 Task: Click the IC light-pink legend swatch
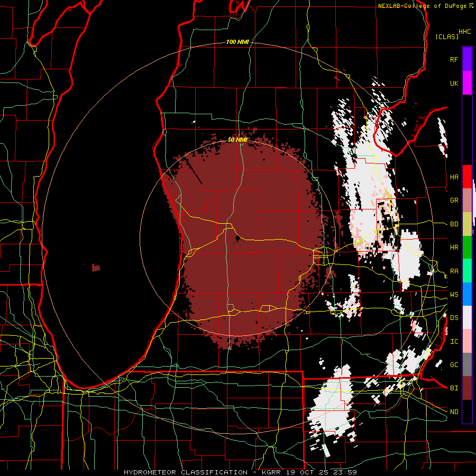click(x=467, y=341)
